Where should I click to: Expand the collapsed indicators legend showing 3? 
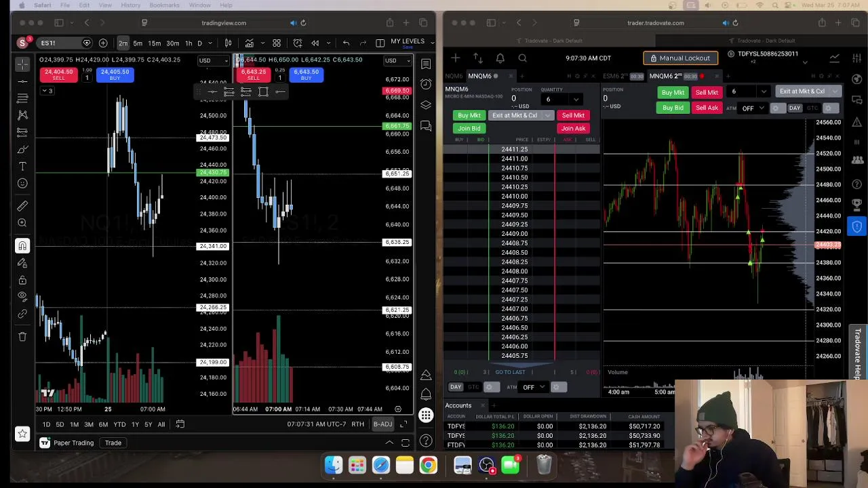tap(46, 91)
